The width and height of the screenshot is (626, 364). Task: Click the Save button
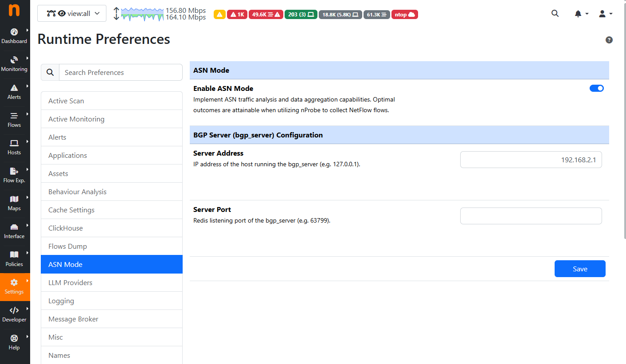[580, 269]
